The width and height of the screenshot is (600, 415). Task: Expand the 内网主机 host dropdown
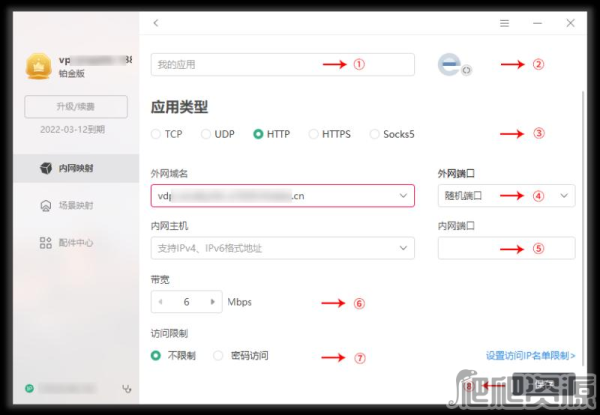(403, 247)
